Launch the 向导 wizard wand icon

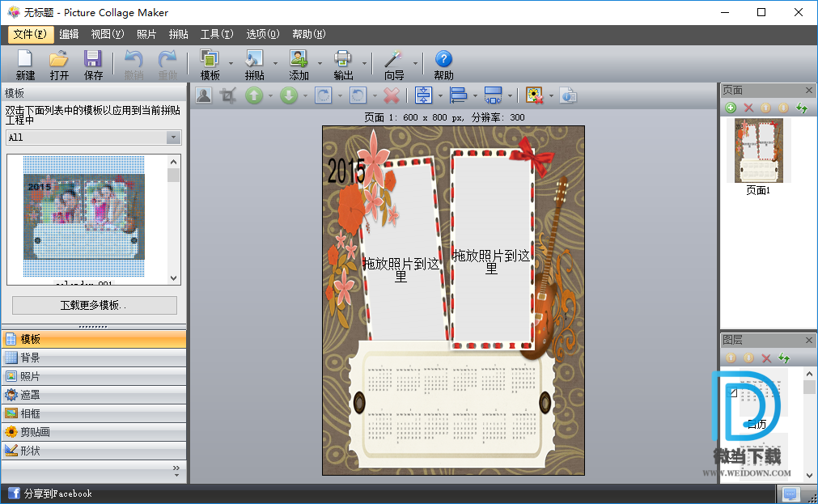tap(394, 65)
